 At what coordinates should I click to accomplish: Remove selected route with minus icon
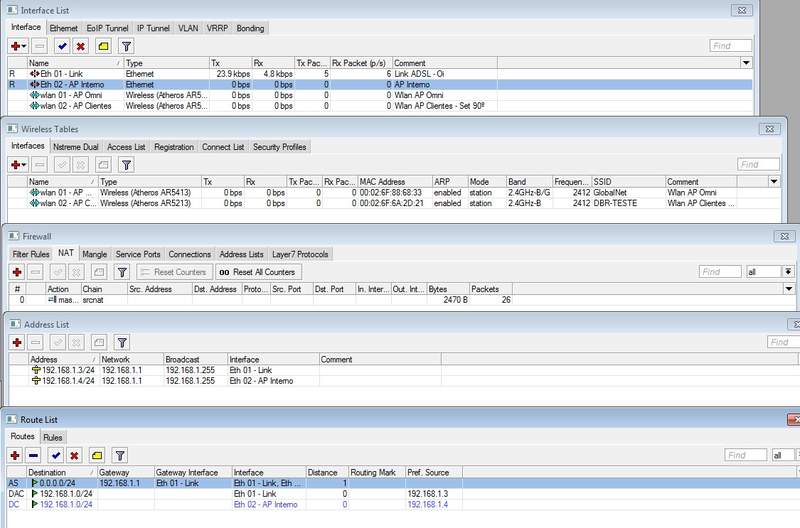pos(34,455)
